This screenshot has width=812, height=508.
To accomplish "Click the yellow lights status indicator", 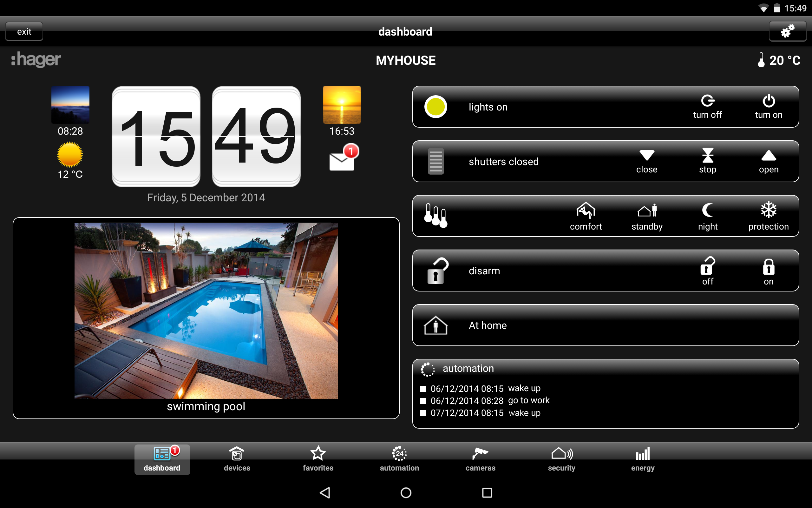I will click(x=435, y=107).
